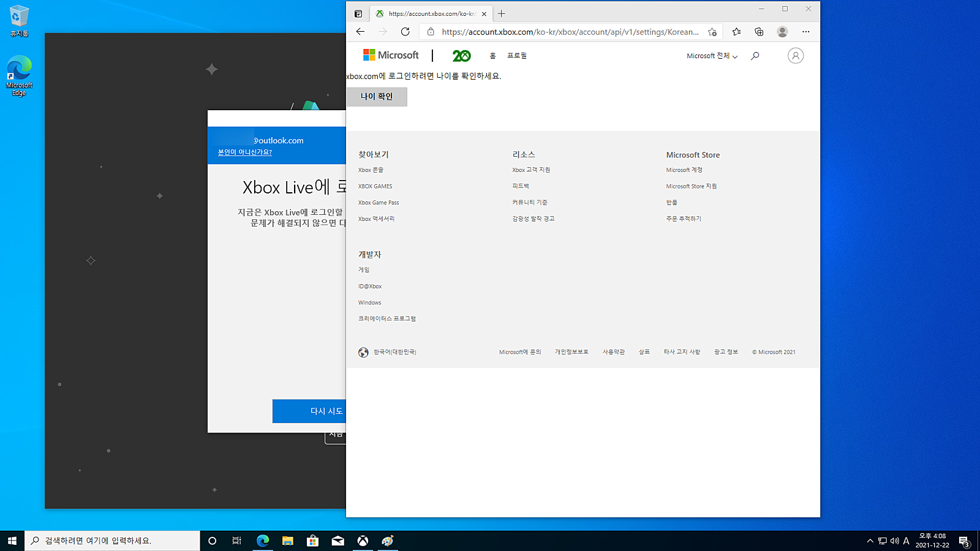The image size is (980, 551).
Task: Click the network icon in system tray
Action: [883, 541]
